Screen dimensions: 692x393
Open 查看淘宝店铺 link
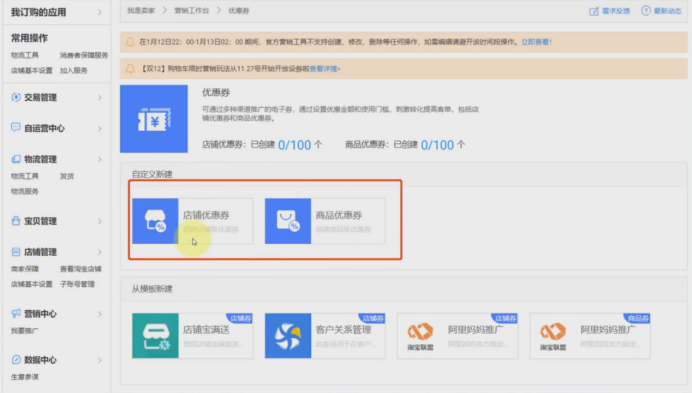point(81,269)
